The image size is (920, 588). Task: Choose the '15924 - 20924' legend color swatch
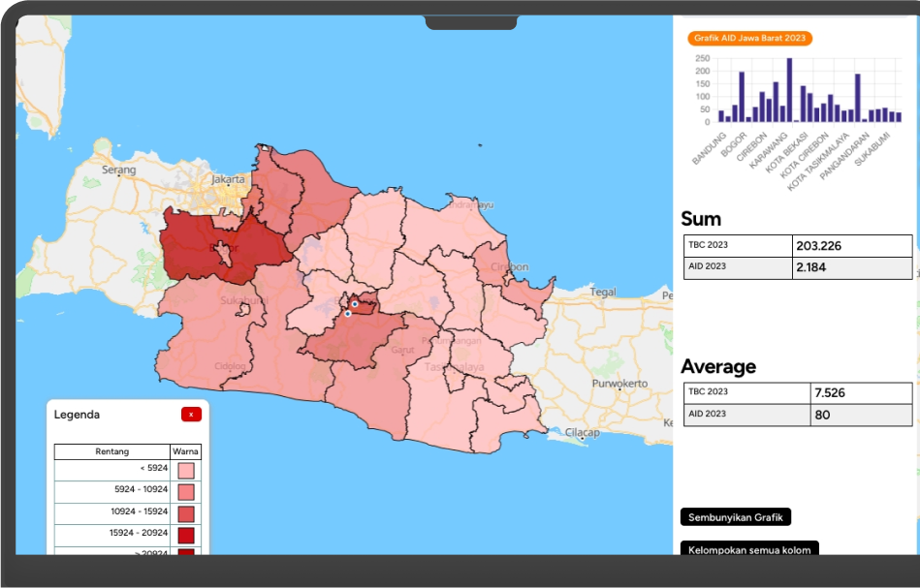tap(186, 535)
